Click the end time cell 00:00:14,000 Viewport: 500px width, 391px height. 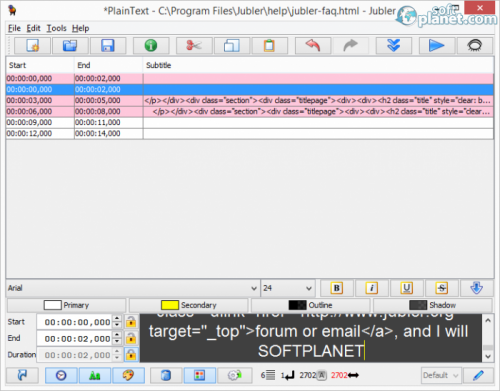tap(109, 133)
